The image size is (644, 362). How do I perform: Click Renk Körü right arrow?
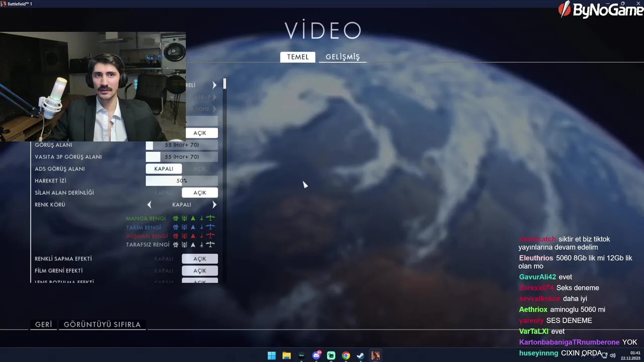click(x=214, y=205)
